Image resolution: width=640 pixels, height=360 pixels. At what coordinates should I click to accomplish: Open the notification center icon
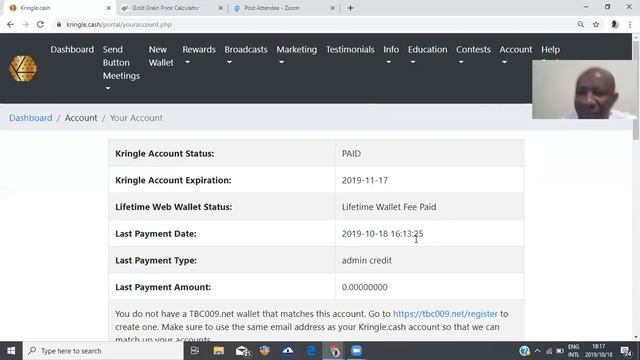[x=626, y=351]
